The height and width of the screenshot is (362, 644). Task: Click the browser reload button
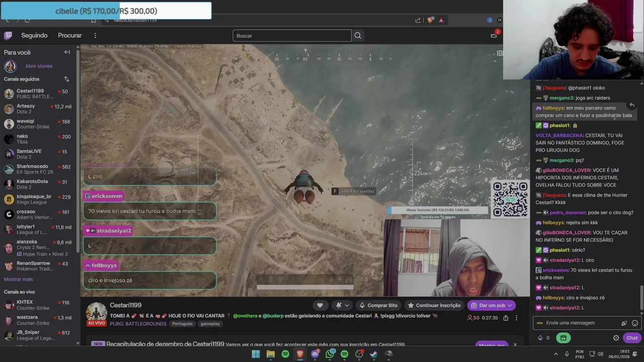tap(27, 20)
